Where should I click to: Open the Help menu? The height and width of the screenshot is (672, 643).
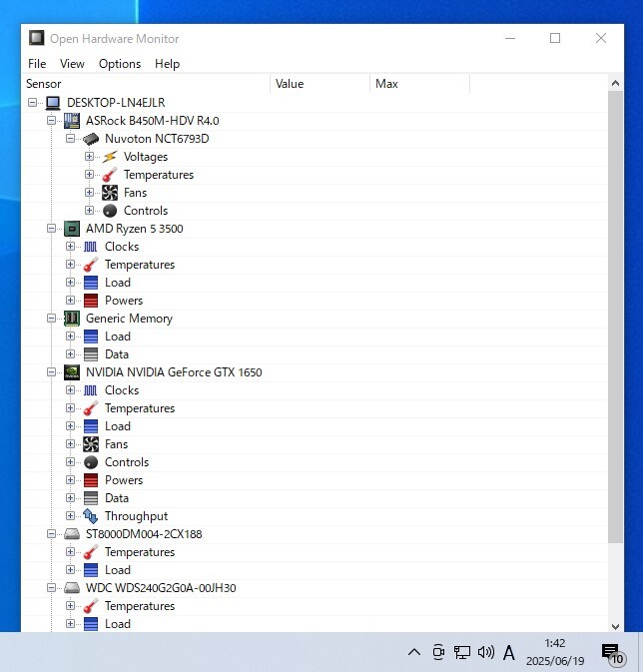pyautogui.click(x=167, y=64)
